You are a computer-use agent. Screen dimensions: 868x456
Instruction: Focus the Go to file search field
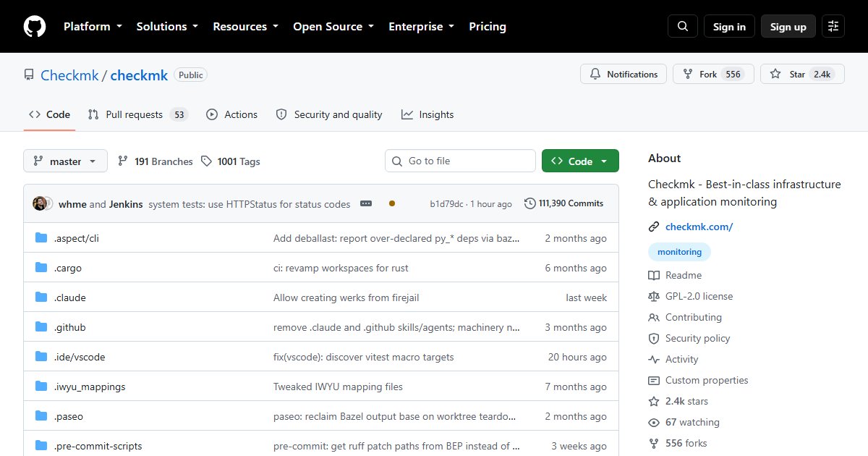[x=460, y=161]
